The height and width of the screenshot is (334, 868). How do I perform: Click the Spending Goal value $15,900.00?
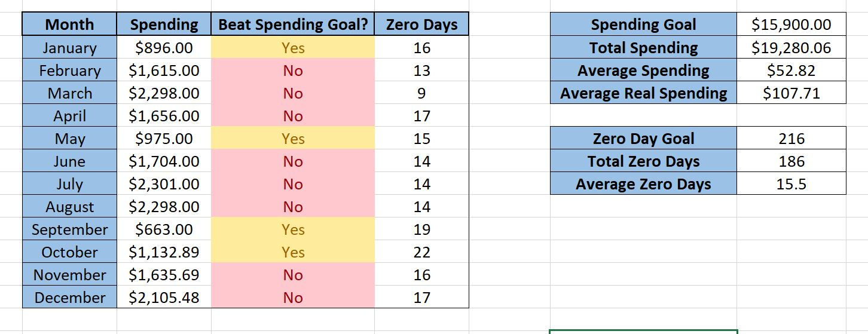791,24
